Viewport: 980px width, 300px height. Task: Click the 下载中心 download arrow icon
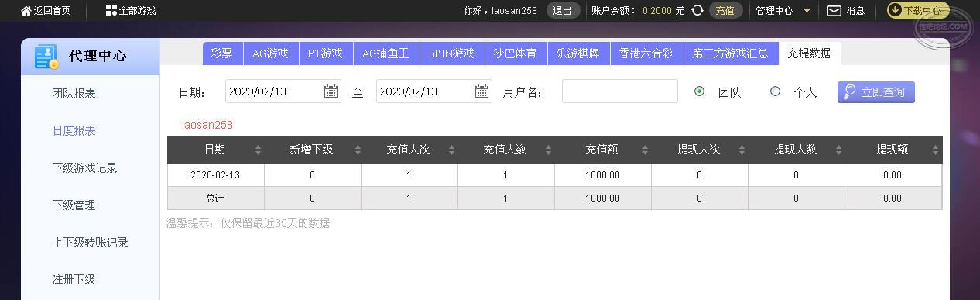coord(895,10)
